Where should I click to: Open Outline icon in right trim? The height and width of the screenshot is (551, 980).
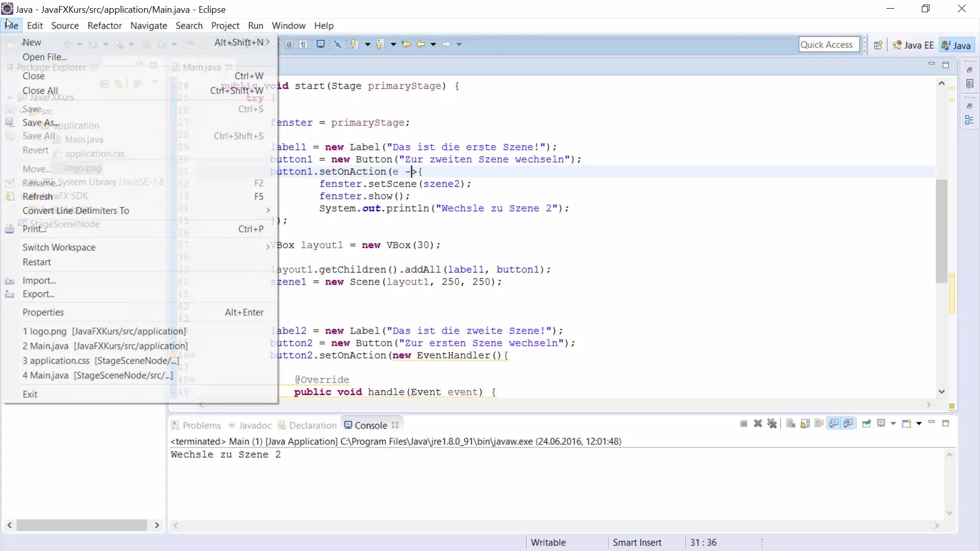pyautogui.click(x=970, y=120)
